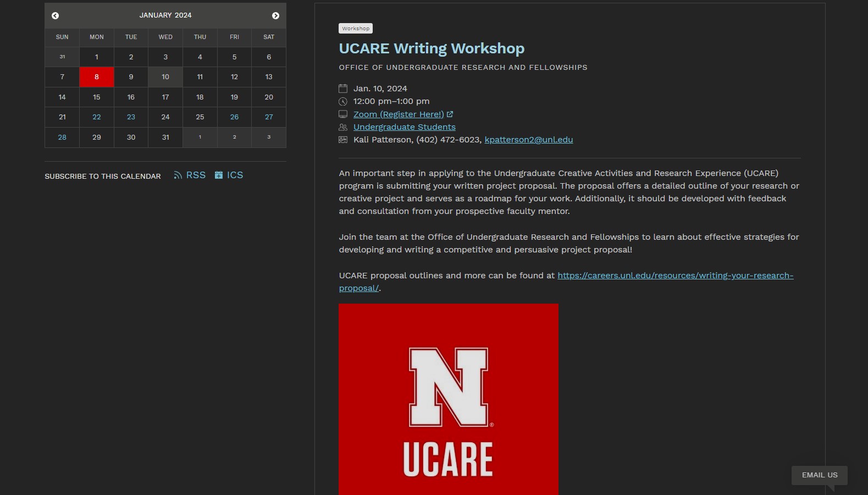Open the Undergraduate Students audience link

(404, 127)
